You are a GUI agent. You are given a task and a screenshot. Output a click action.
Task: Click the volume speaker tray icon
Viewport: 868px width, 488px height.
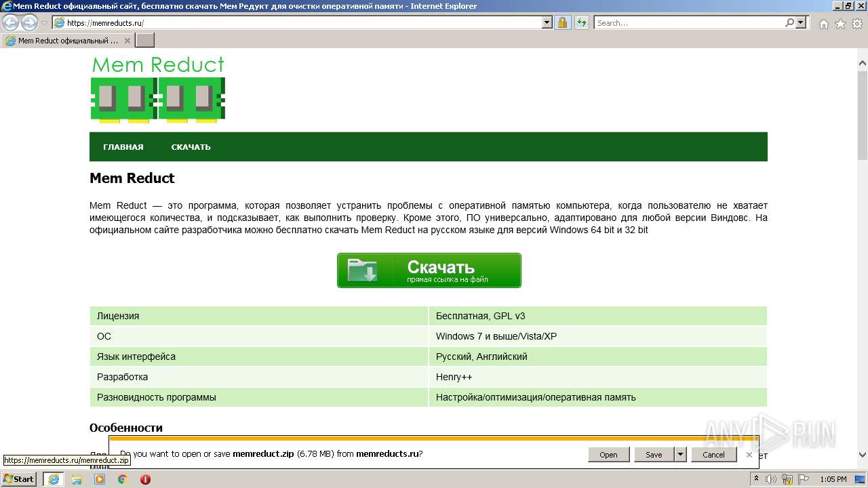click(772, 479)
